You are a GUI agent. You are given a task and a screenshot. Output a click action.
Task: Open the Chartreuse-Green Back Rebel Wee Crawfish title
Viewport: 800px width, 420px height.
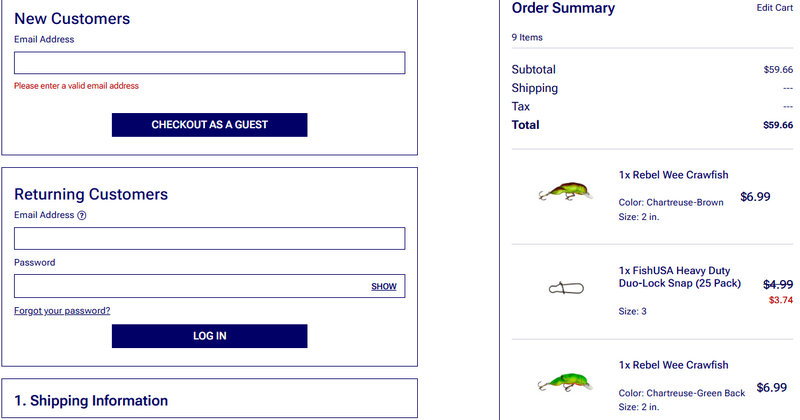coord(673,365)
